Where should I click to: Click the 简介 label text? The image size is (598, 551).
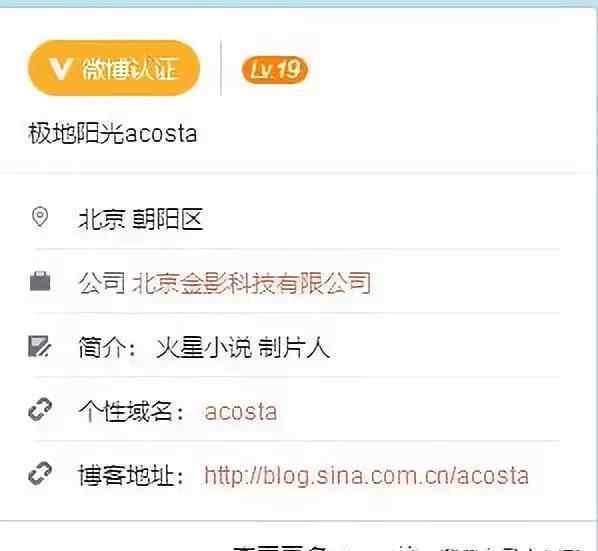[x=101, y=348]
